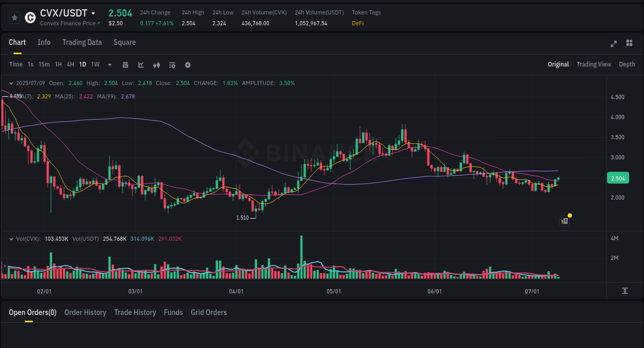The width and height of the screenshot is (644, 348).
Task: Open the Order History tab
Action: tap(85, 312)
